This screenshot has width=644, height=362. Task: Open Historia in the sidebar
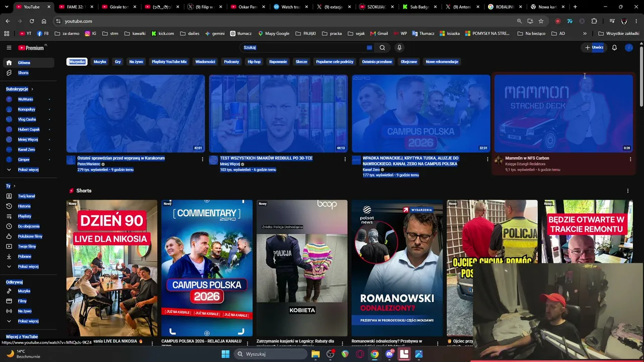click(28, 206)
